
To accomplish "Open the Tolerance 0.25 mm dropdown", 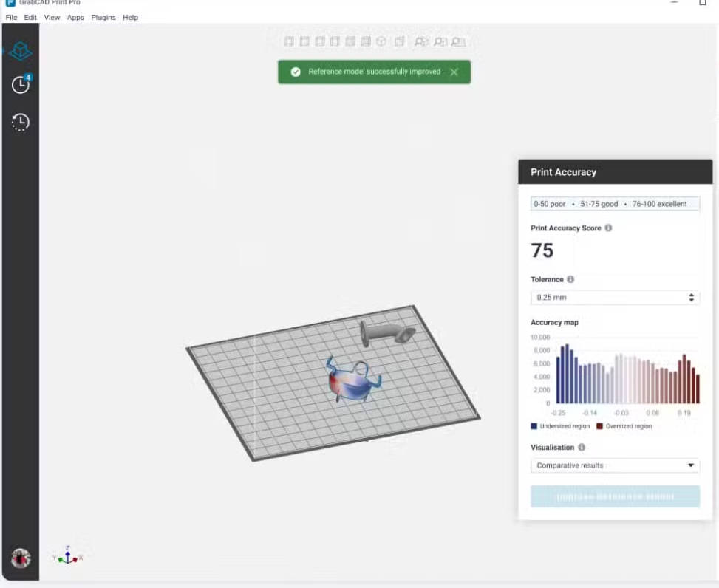I will pos(615,298).
